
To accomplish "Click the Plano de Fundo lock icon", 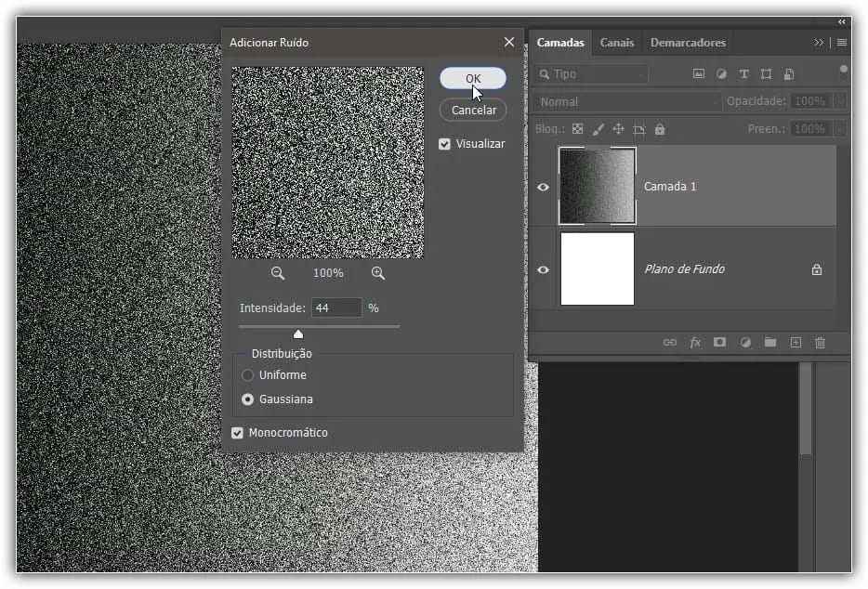I will tap(817, 269).
